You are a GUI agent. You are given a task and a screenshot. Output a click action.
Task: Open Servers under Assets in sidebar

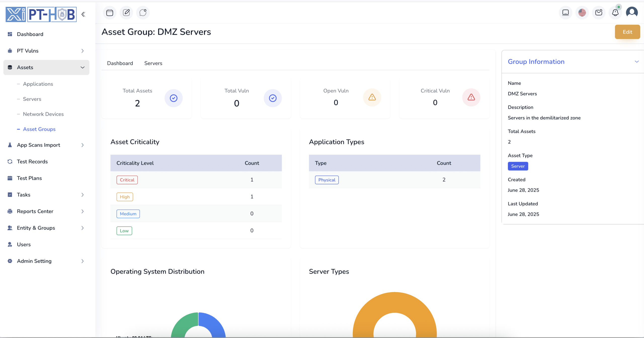tap(32, 99)
